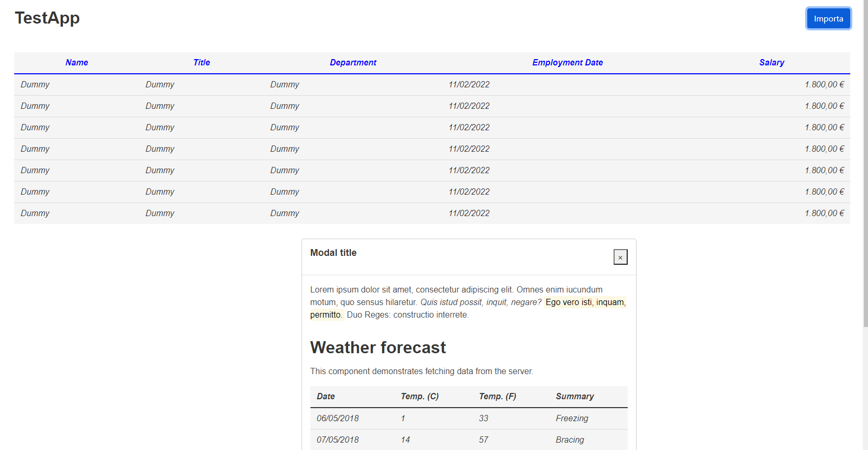The image size is (868, 450).
Task: Sort by the Department column header
Action: click(353, 62)
